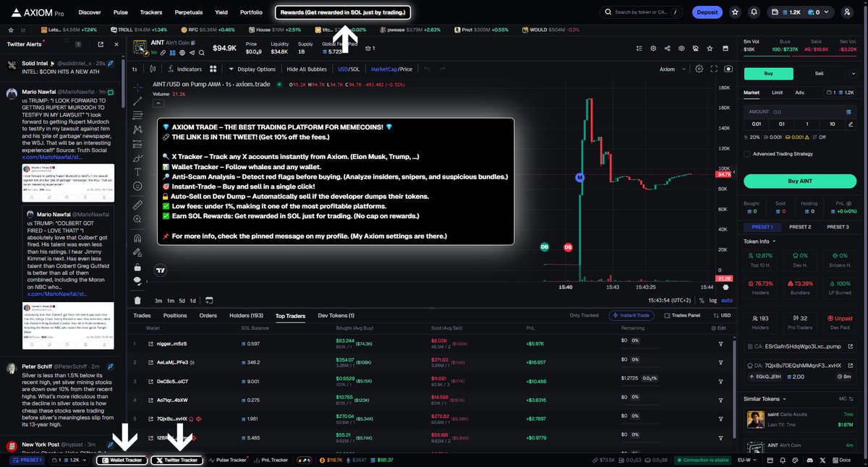Toggle Hide All Bubbles
Screen dimensions: 868x467
(307, 69)
